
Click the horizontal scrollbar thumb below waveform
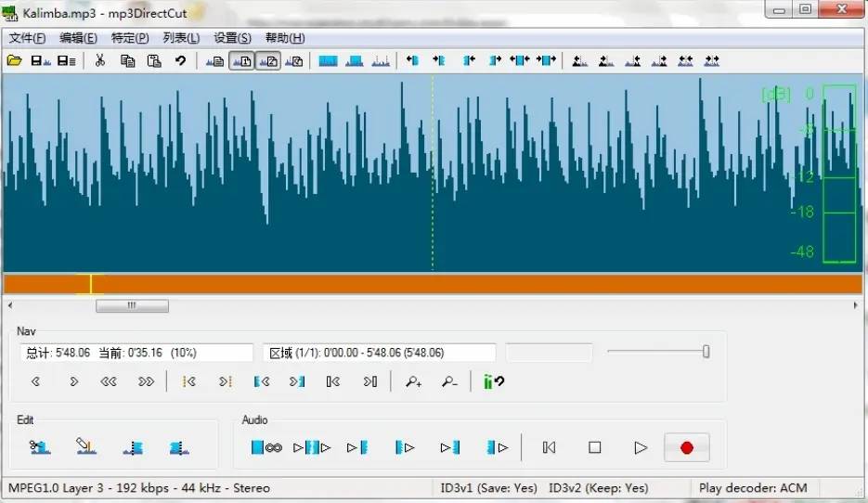133,305
